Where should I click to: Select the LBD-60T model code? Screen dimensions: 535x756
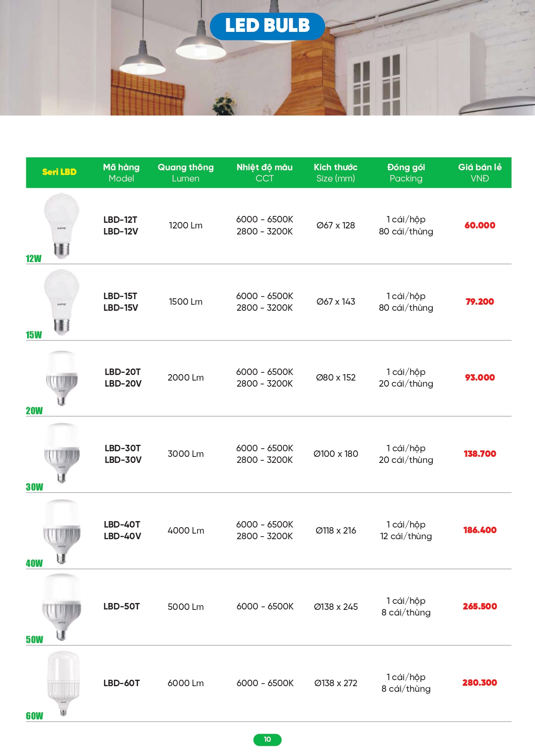(x=122, y=683)
